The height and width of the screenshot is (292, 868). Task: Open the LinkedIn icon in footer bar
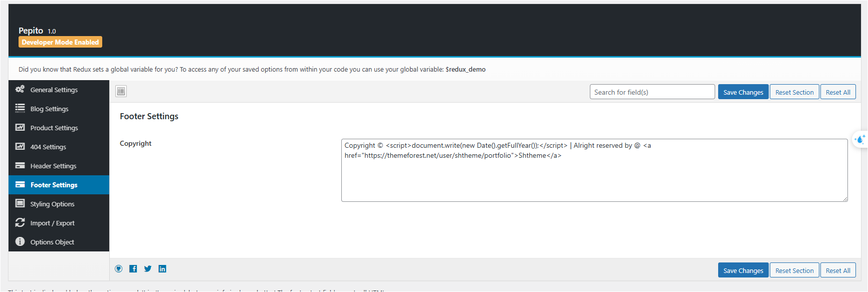point(162,269)
